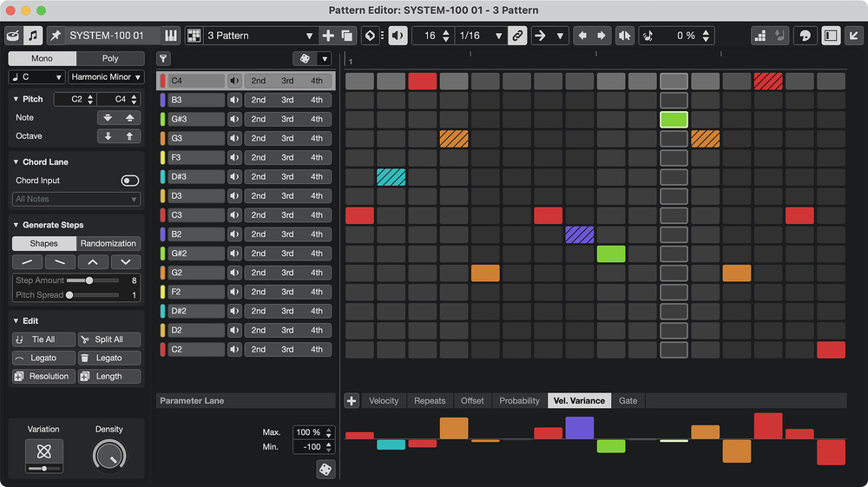Shift pattern right with right arrow

point(602,36)
